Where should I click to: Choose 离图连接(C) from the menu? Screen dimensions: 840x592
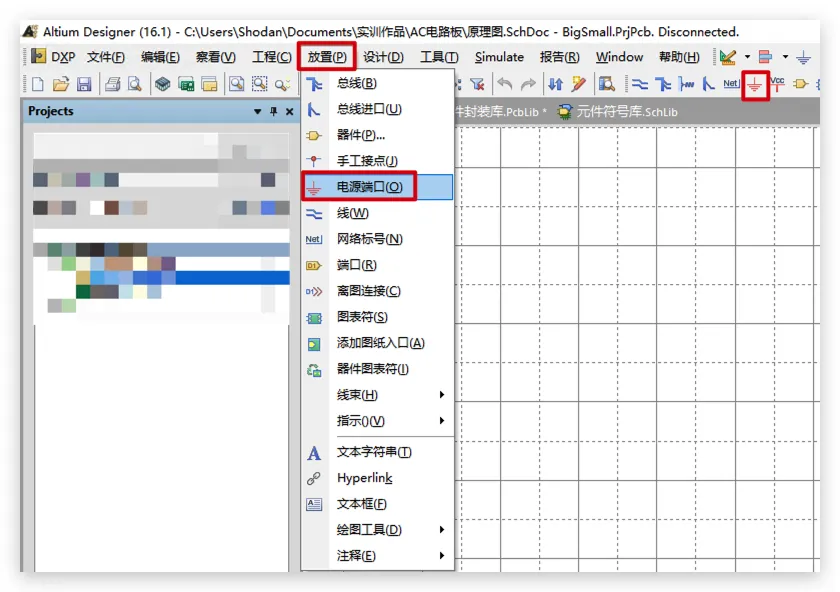pyautogui.click(x=378, y=291)
